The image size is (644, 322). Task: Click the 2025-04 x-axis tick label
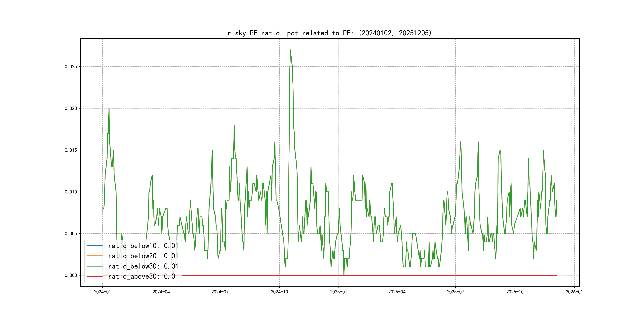tap(397, 292)
